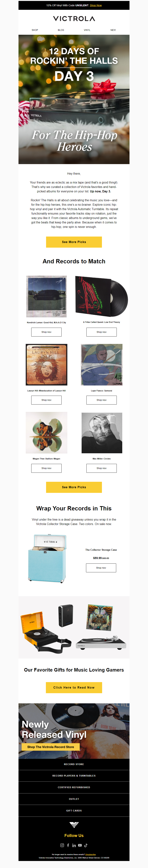
Task: Click the YouTube icon under Follow Us
Action: click(80, 845)
